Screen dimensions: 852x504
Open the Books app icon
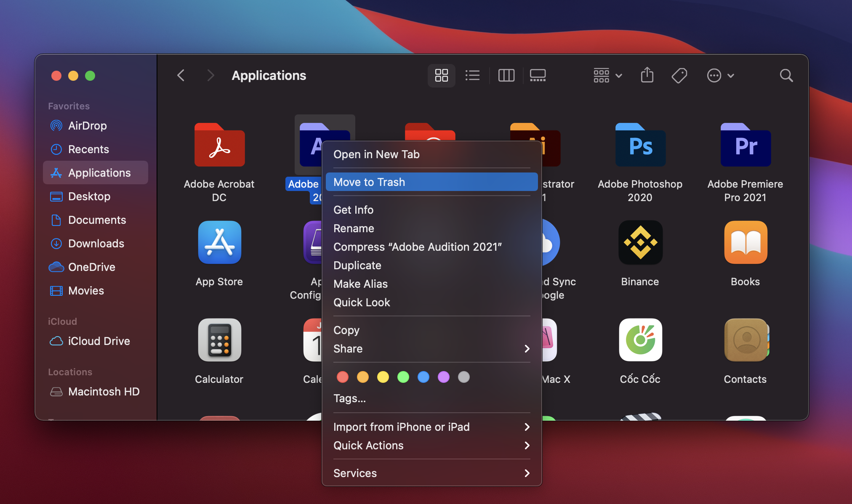pyautogui.click(x=745, y=243)
